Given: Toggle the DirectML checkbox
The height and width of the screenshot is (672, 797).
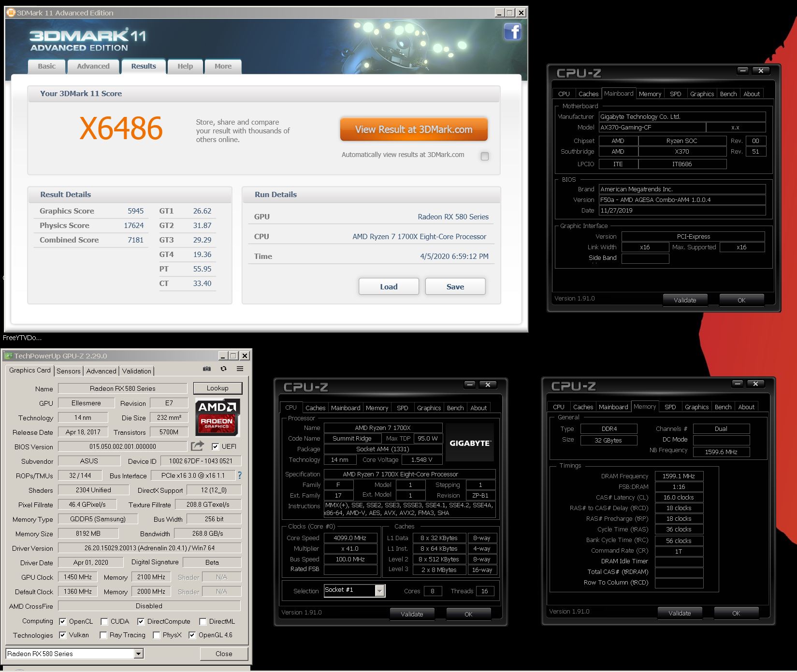Looking at the screenshot, I should 203,621.
